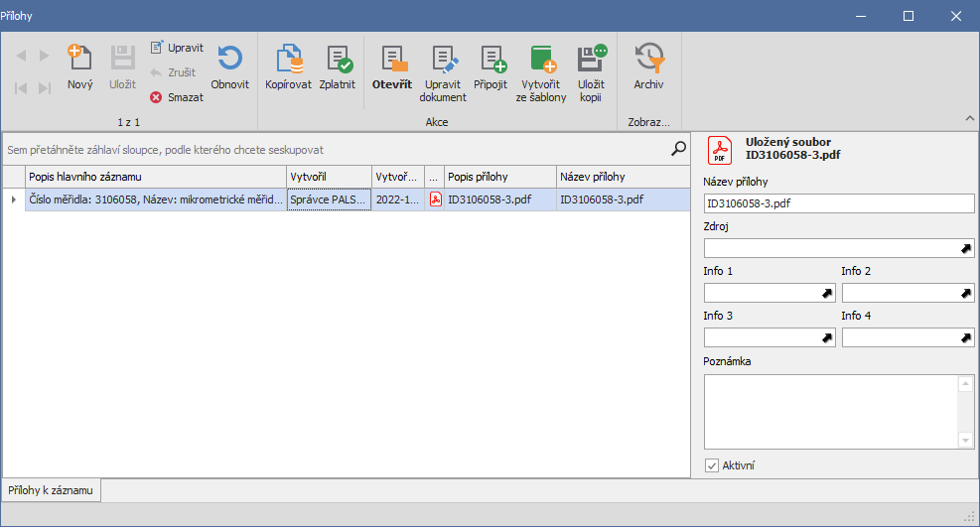
Task: Click the Vytvoř... column header
Action: [397, 177]
